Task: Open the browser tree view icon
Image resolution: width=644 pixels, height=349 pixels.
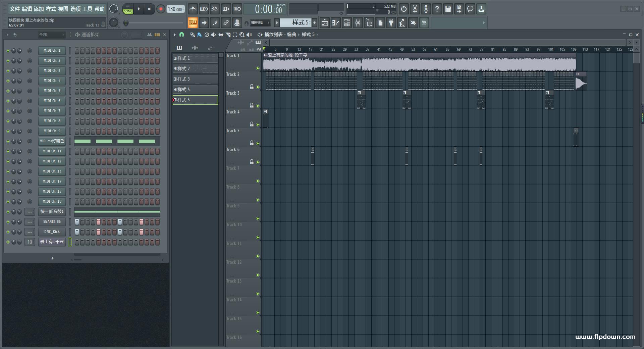Action: coord(369,23)
